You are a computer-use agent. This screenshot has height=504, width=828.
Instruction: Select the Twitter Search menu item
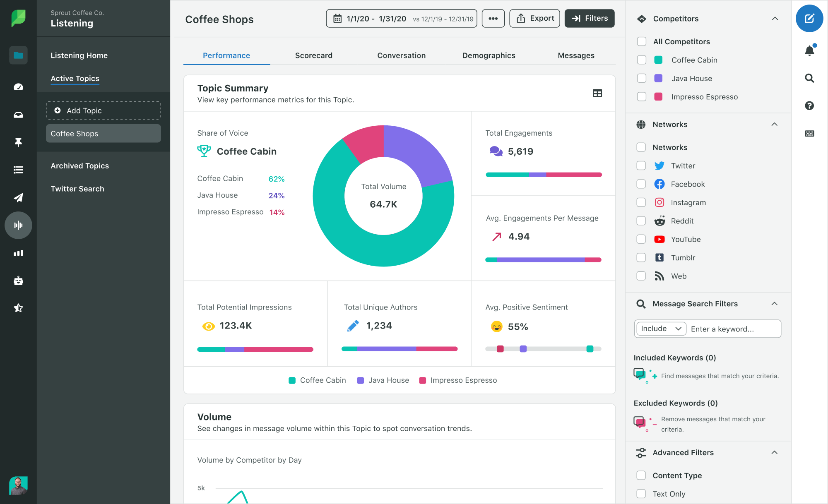pyautogui.click(x=77, y=189)
